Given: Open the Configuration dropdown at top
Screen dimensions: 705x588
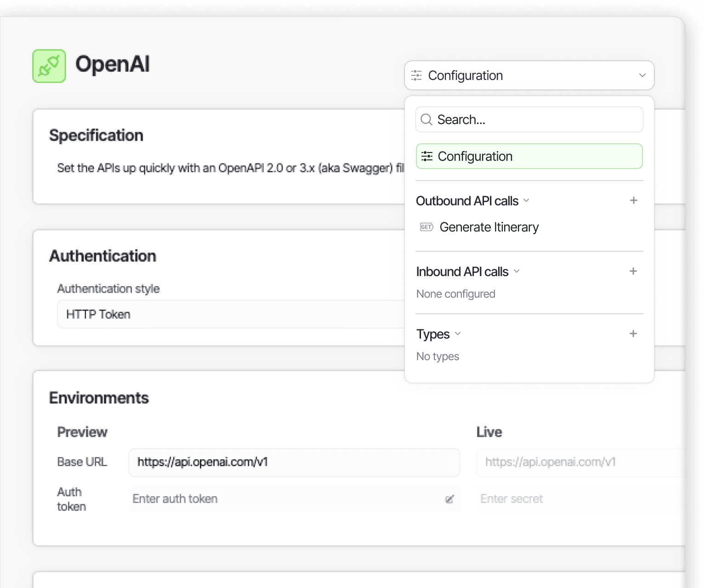Looking at the screenshot, I should click(x=529, y=75).
